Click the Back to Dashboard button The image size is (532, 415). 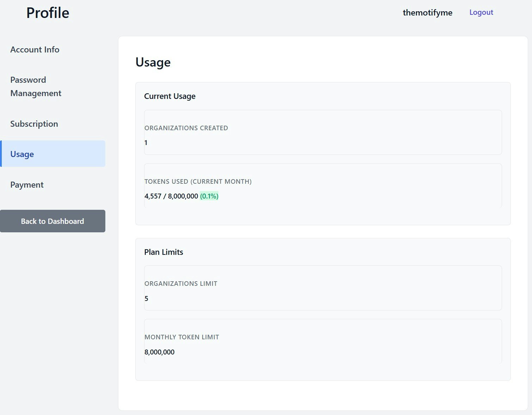pos(52,221)
